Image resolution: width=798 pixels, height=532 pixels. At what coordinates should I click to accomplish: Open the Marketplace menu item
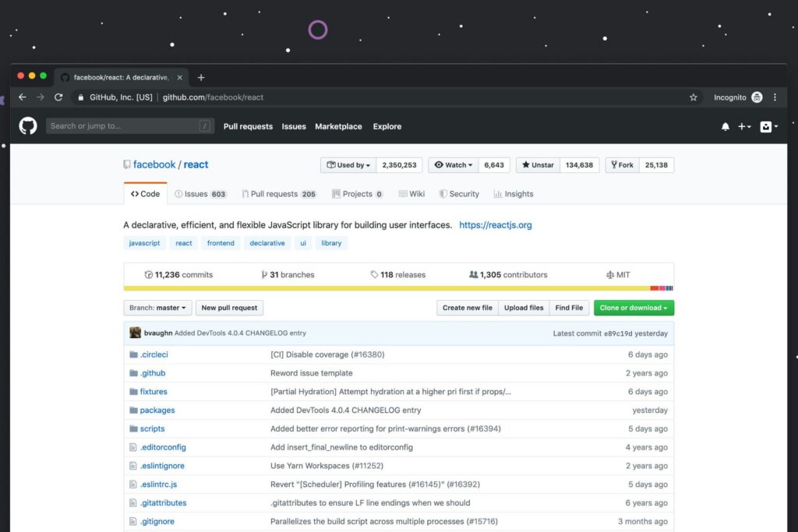point(338,126)
